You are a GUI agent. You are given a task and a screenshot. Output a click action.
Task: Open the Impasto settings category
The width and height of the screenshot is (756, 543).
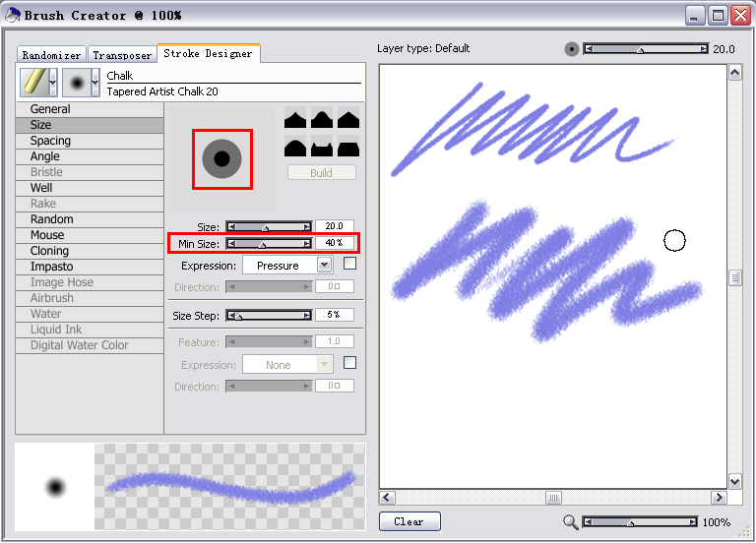tap(51, 267)
